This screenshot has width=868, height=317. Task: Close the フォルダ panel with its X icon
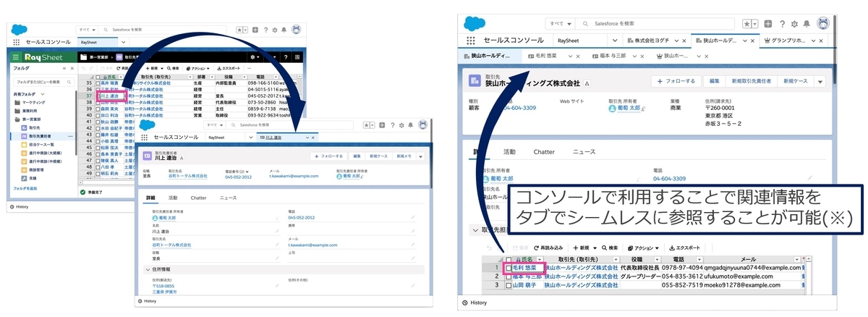pos(72,68)
